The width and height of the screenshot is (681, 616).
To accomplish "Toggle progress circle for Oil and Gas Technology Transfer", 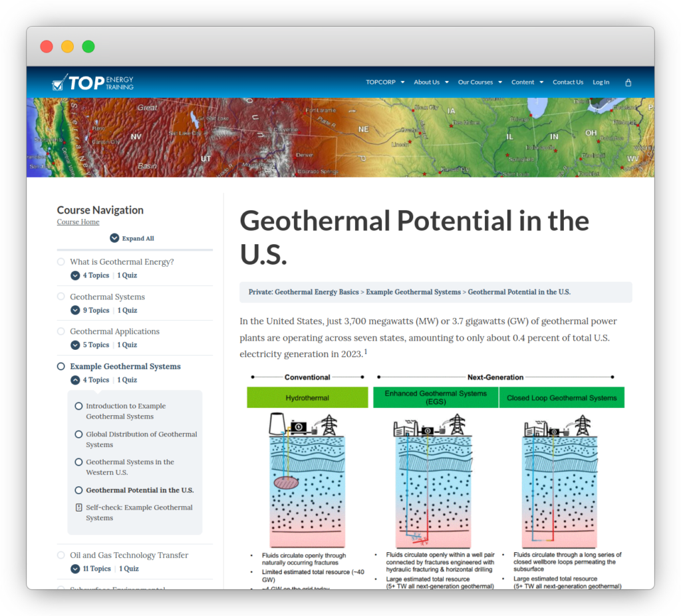I will tap(61, 555).
